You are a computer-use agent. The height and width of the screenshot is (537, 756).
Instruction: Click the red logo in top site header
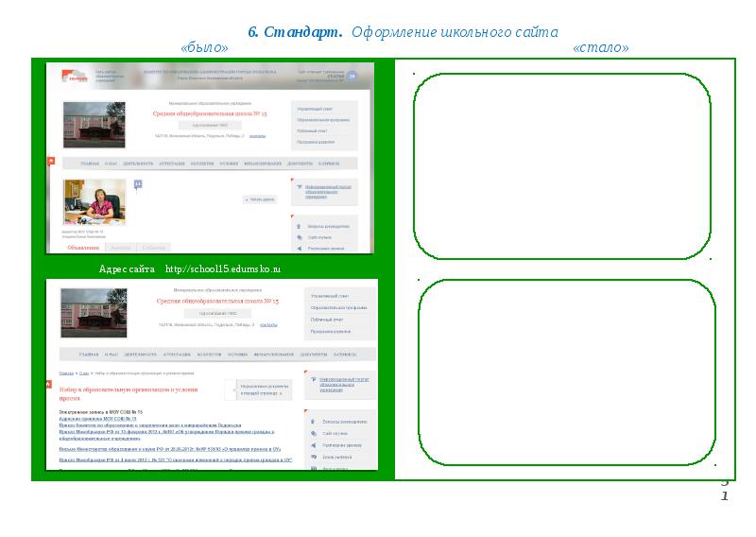[x=75, y=78]
